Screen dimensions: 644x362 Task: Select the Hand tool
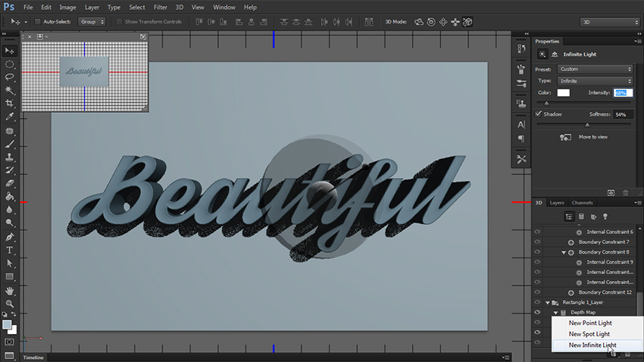coord(10,290)
